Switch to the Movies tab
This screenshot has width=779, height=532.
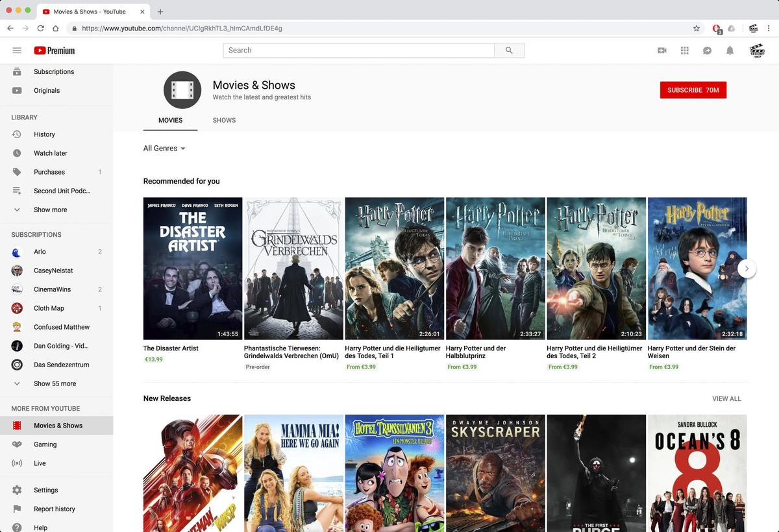pyautogui.click(x=171, y=120)
